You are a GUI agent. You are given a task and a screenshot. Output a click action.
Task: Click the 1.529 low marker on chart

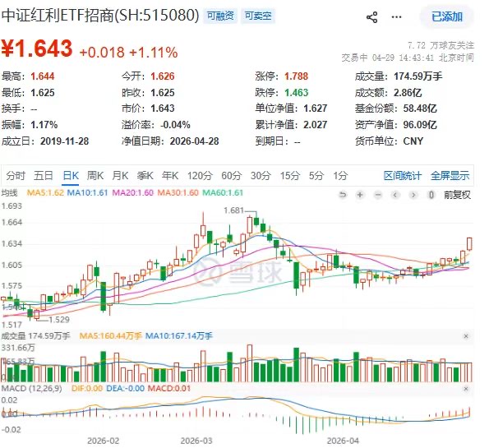click(59, 320)
